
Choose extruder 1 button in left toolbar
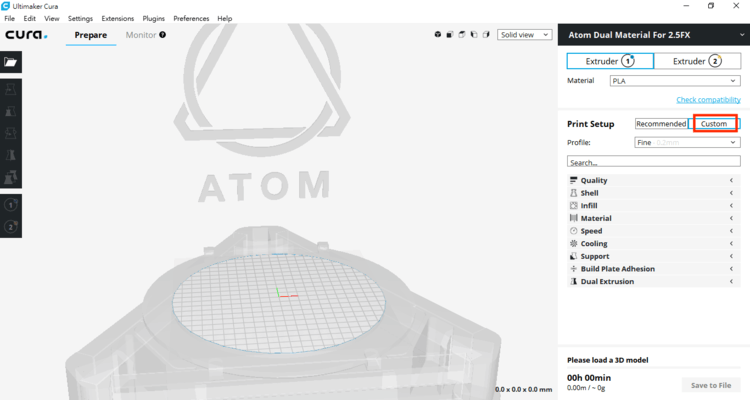pos(11,205)
